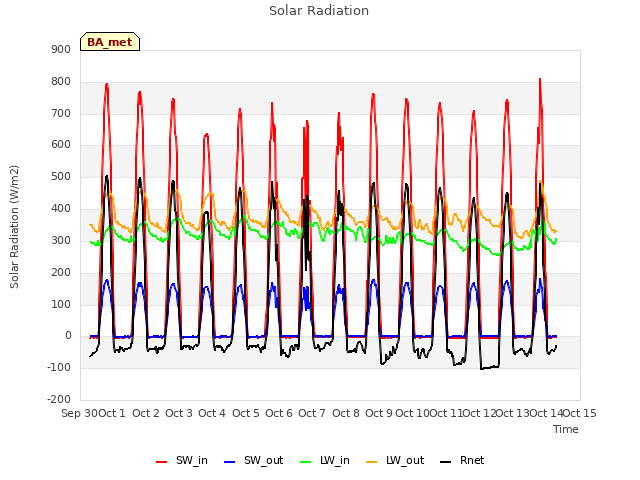Click the Solar Radiation (W/m2) y-axis label
This screenshot has width=640, height=480.
click(x=14, y=227)
